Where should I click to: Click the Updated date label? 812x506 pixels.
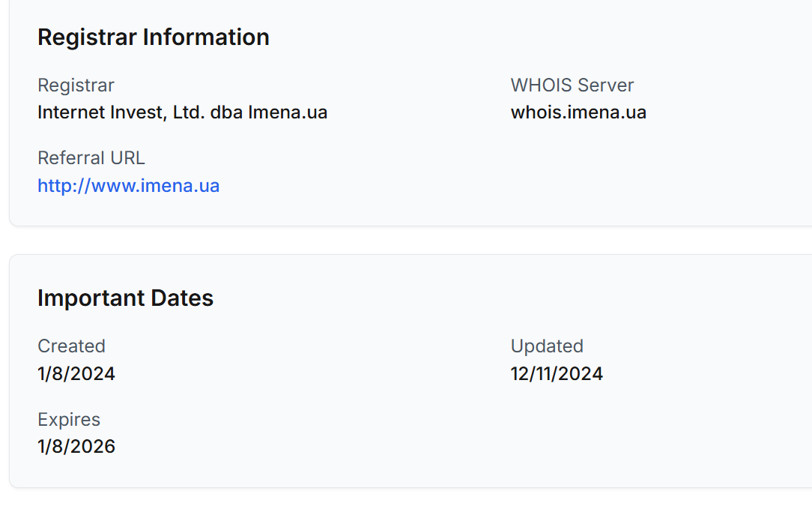(x=547, y=346)
